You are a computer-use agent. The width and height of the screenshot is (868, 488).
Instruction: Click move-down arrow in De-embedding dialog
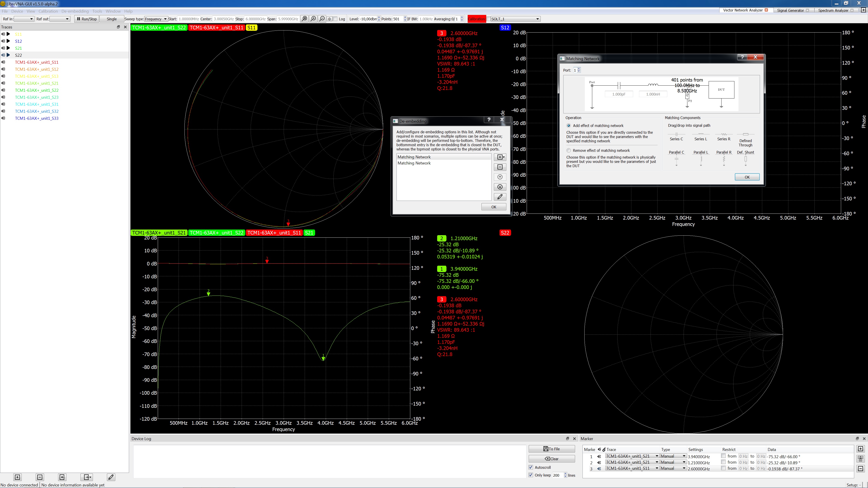(x=500, y=187)
